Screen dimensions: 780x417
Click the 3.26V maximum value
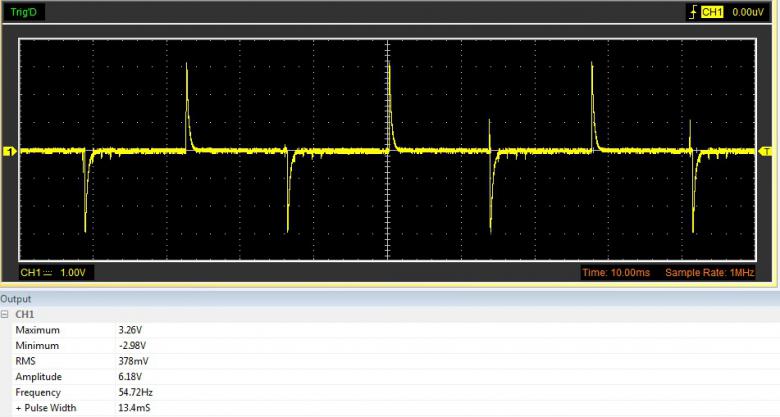[130, 330]
